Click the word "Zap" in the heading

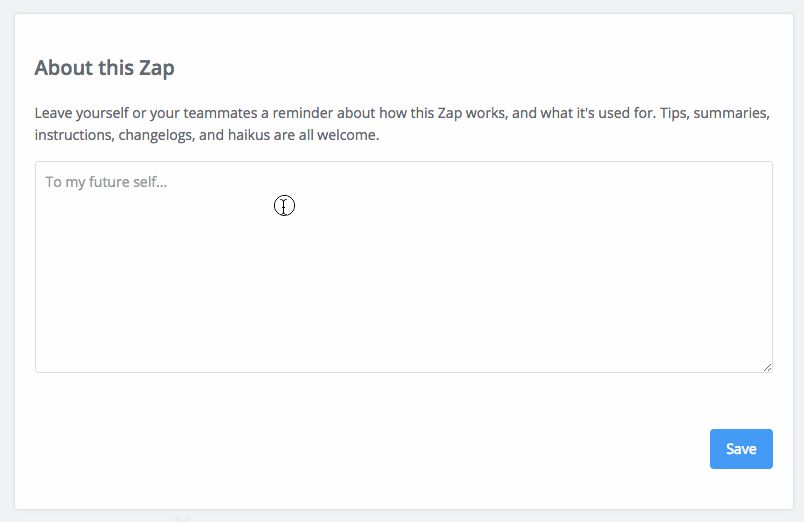pos(156,68)
